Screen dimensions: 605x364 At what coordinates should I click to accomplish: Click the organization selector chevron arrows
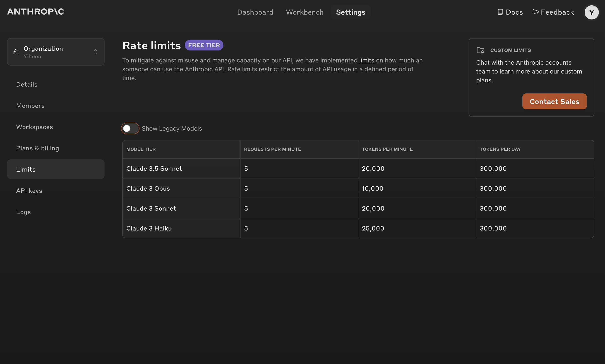pos(96,52)
